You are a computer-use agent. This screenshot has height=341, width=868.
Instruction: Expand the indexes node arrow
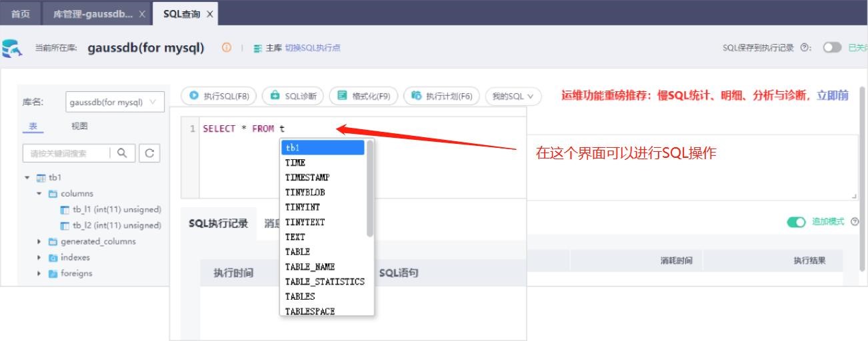click(39, 258)
